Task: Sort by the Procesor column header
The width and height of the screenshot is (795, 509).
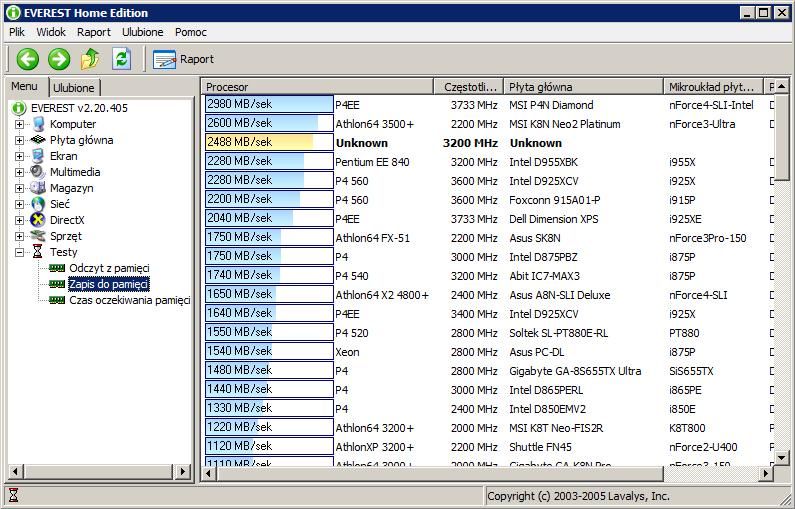Action: (317, 87)
